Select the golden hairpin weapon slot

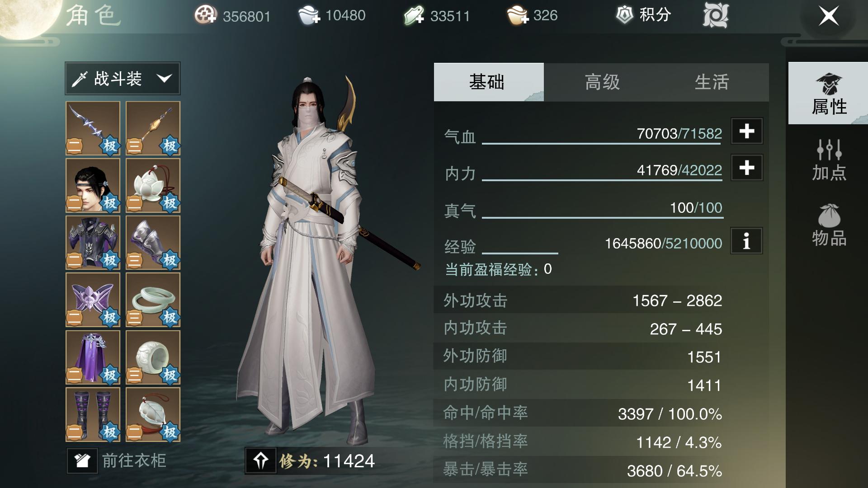pyautogui.click(x=153, y=128)
